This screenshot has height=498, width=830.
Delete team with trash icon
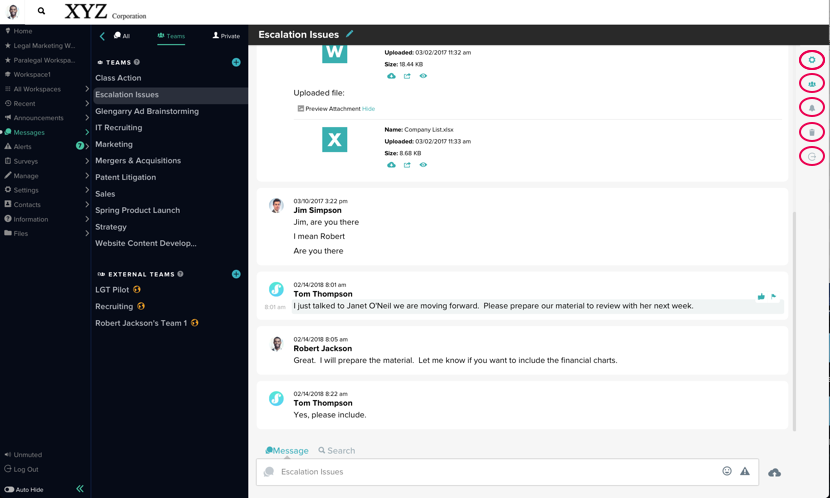[811, 132]
